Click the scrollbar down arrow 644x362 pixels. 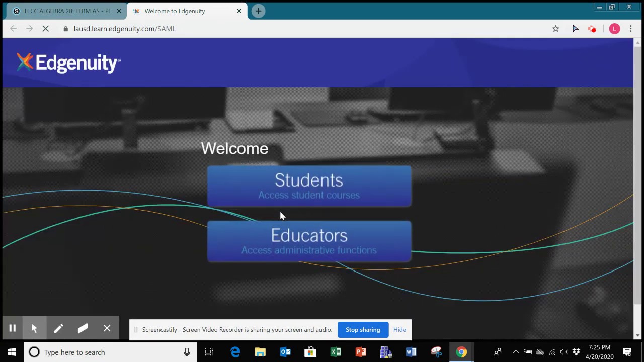[x=638, y=335]
